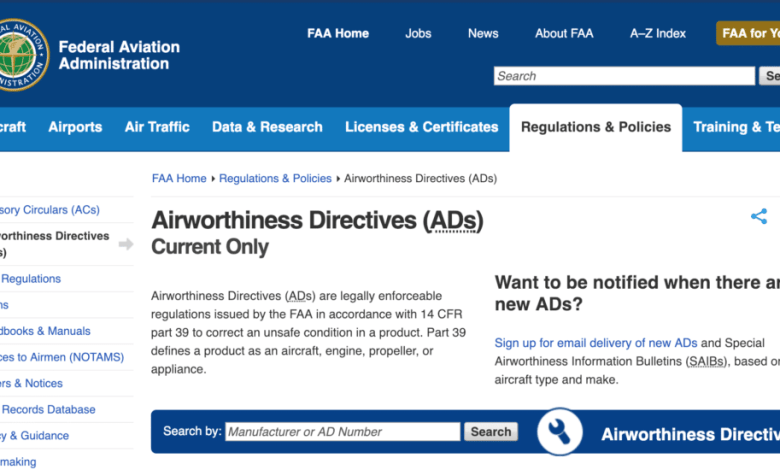Image resolution: width=780 pixels, height=470 pixels.
Task: Focus the site Search field in header
Action: [x=624, y=76]
